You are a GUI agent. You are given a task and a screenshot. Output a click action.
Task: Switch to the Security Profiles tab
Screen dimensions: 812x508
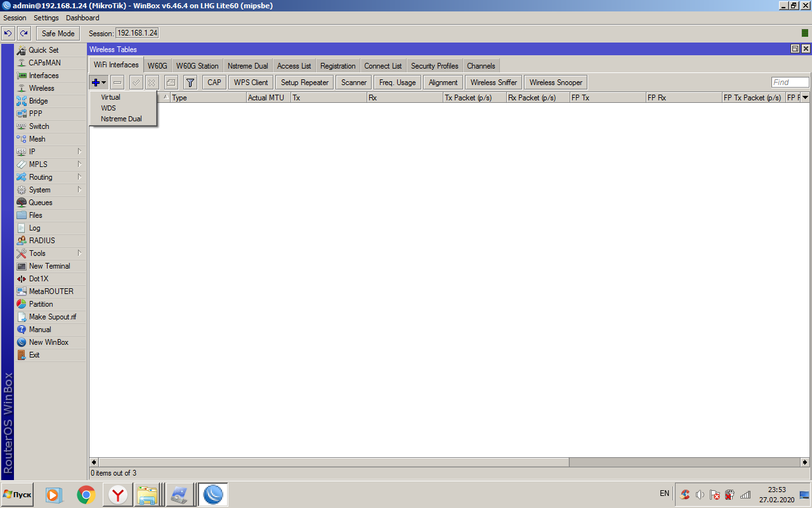(x=435, y=65)
